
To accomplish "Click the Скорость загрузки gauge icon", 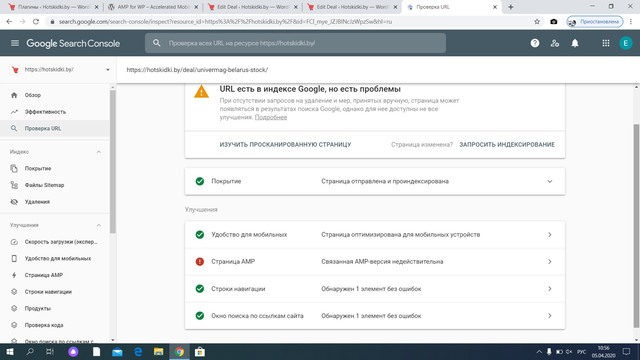I will [14, 242].
